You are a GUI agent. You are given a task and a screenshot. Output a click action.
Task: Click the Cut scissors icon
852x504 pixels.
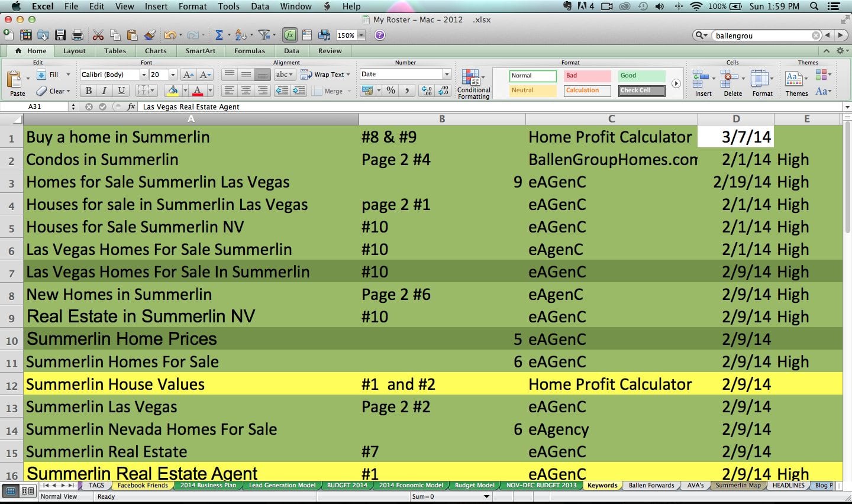point(98,35)
